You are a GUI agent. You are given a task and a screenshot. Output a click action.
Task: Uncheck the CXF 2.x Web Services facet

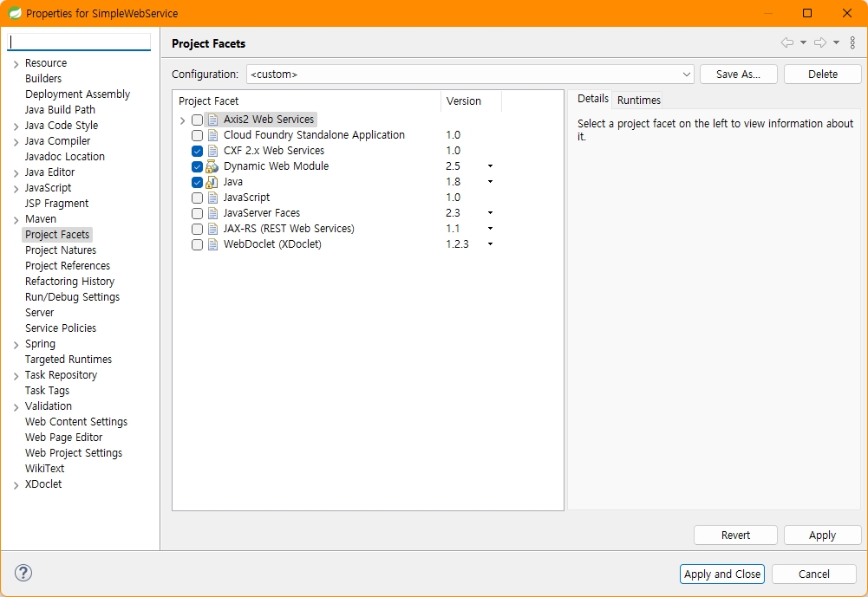coord(197,151)
